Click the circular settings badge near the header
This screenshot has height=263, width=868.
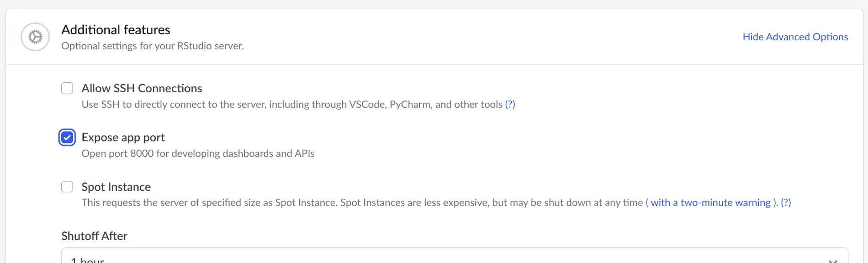(x=35, y=37)
